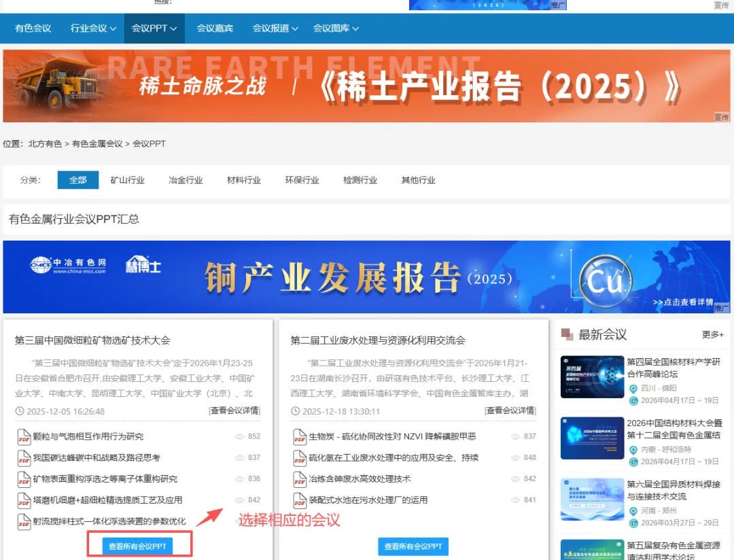Click 查看所有会议PPT under 工业废水处理交流会
The width and height of the screenshot is (734, 560).
click(413, 546)
